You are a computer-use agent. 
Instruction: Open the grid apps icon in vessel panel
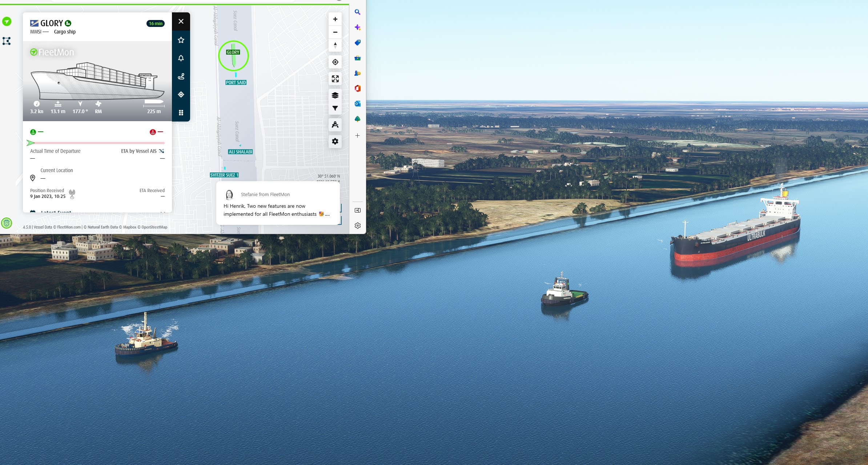(x=181, y=113)
